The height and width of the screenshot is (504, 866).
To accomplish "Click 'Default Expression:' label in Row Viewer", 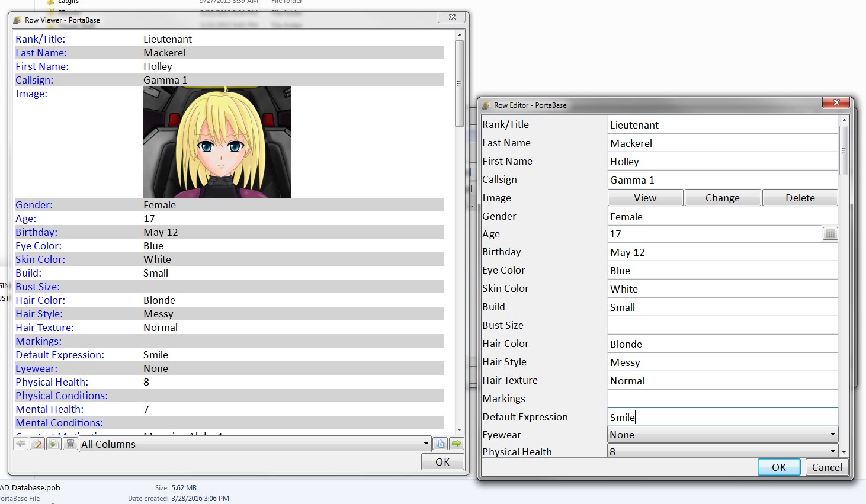I will coord(60,355).
